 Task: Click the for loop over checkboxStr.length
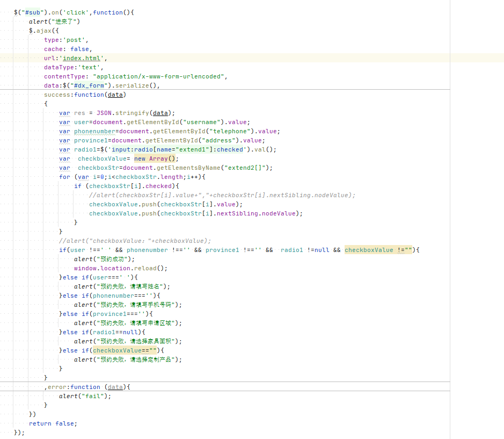(x=132, y=177)
